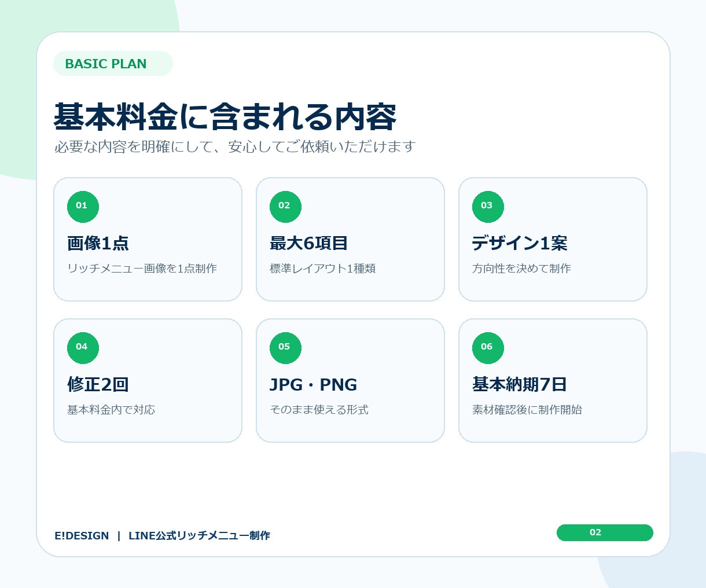The height and width of the screenshot is (588, 706).
Task: Click the JPG・PNG card title
Action: tap(313, 384)
